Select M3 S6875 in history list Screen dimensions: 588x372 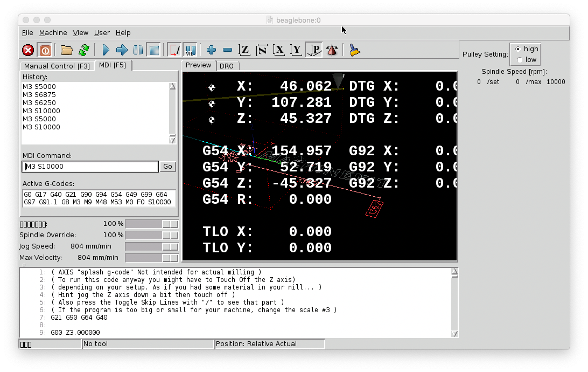[x=39, y=95]
